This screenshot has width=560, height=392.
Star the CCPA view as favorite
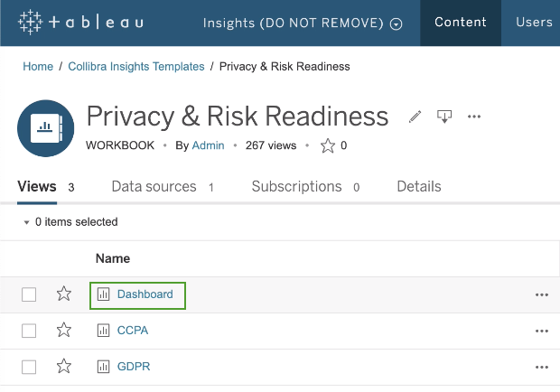coord(64,331)
